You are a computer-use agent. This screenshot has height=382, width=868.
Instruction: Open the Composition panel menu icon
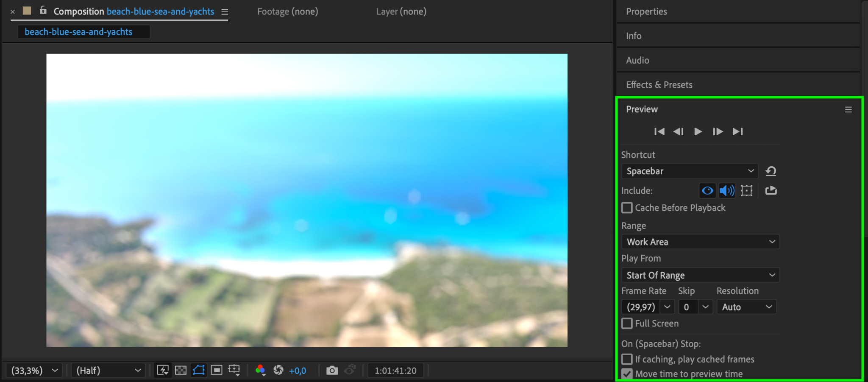(x=225, y=12)
